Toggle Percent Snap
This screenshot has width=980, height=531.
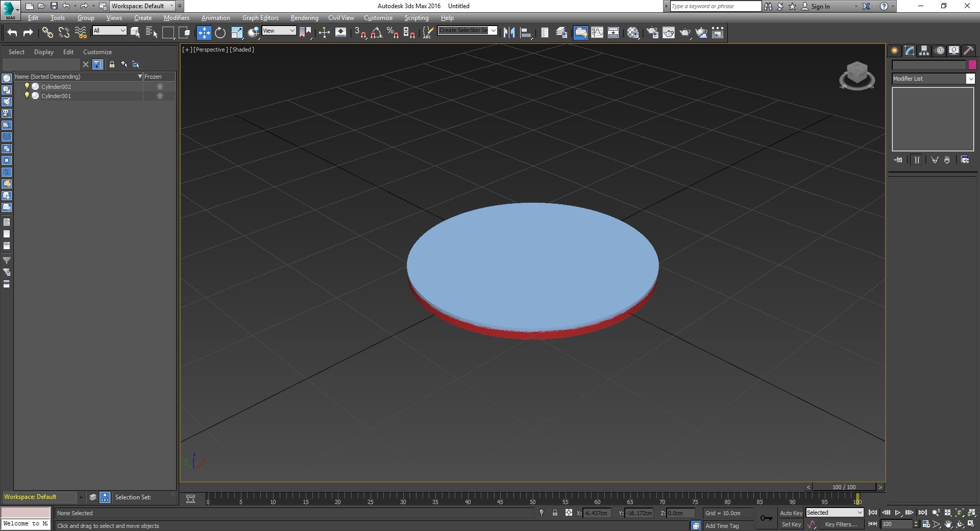coord(393,33)
